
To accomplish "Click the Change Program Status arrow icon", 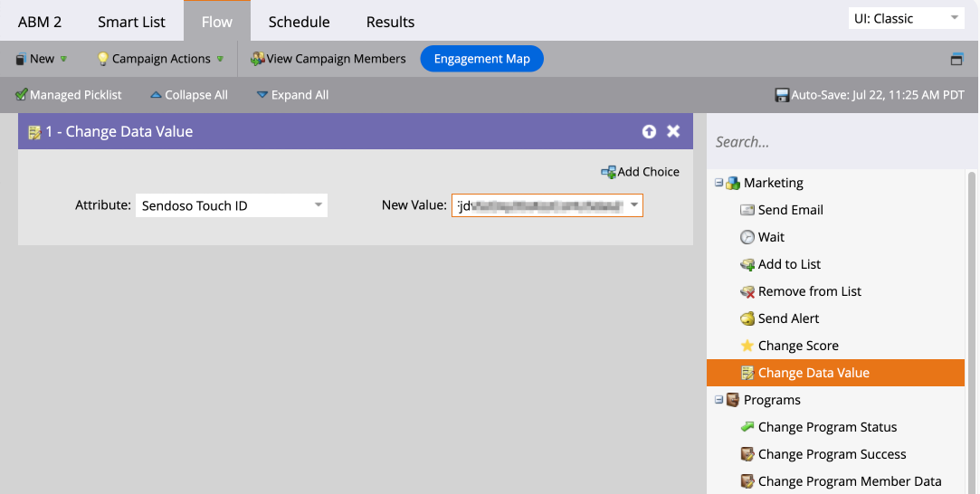I will click(747, 427).
